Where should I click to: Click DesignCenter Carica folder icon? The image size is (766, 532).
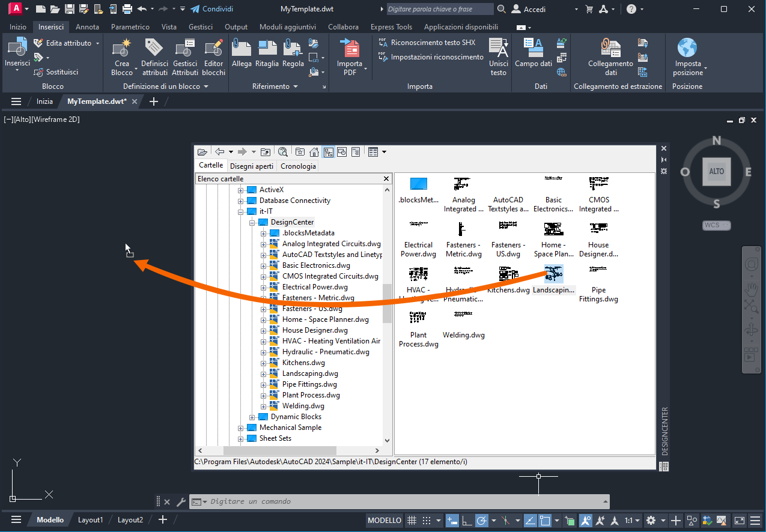coord(202,152)
